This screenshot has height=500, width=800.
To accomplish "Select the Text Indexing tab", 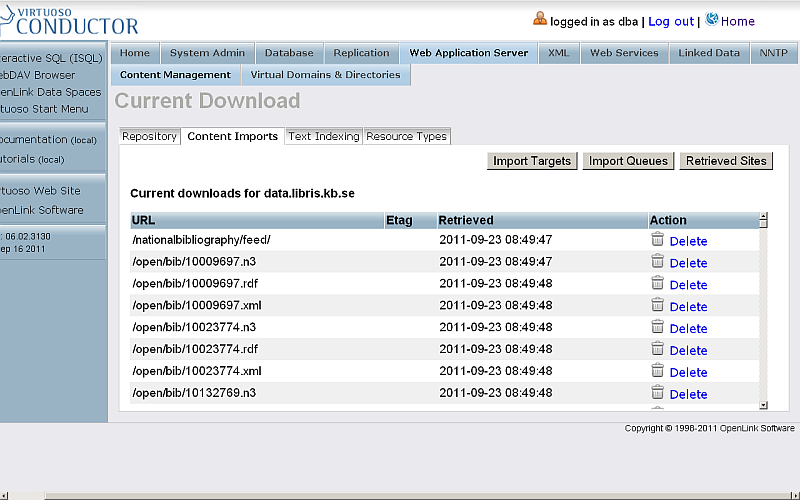I will pyautogui.click(x=323, y=137).
